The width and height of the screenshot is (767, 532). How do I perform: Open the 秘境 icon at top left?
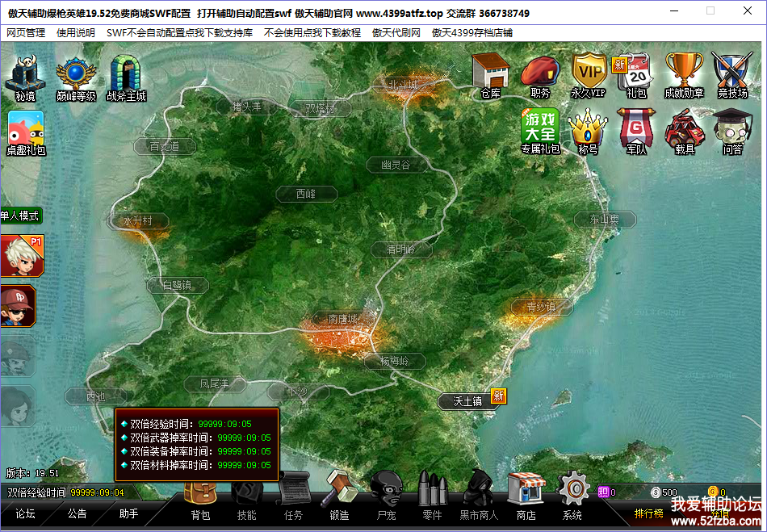pos(25,77)
